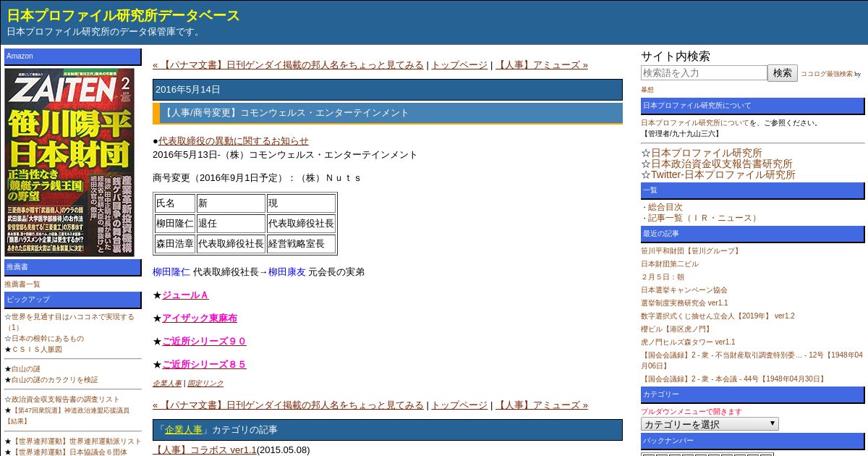
Task: Go to トップページ link at top
Action: (x=459, y=64)
